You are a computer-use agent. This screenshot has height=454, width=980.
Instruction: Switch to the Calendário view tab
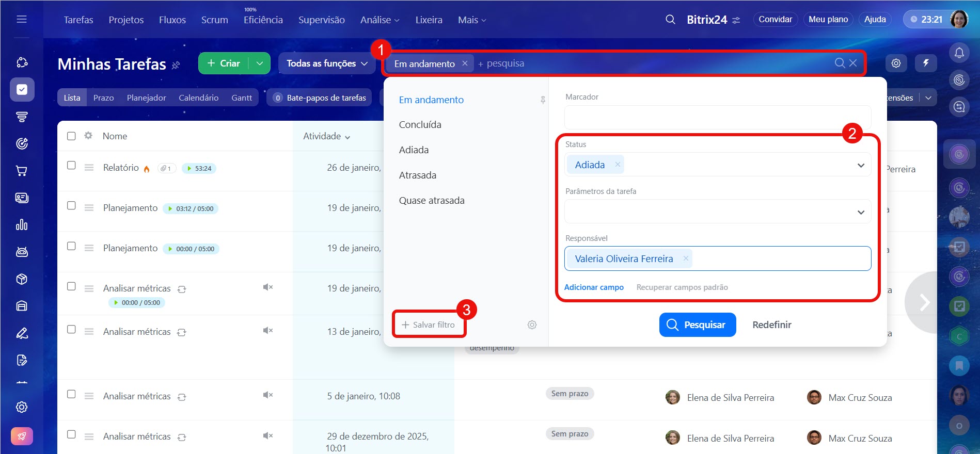(198, 98)
